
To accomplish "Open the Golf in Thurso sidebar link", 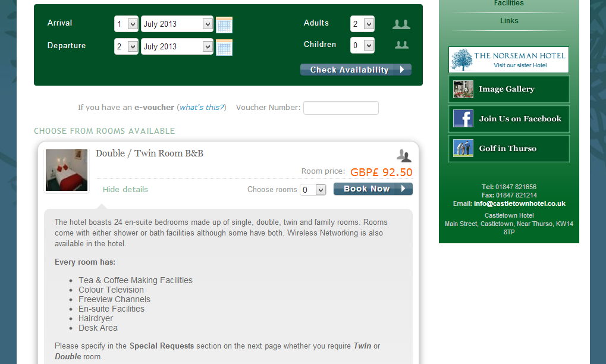I will pyautogui.click(x=508, y=148).
